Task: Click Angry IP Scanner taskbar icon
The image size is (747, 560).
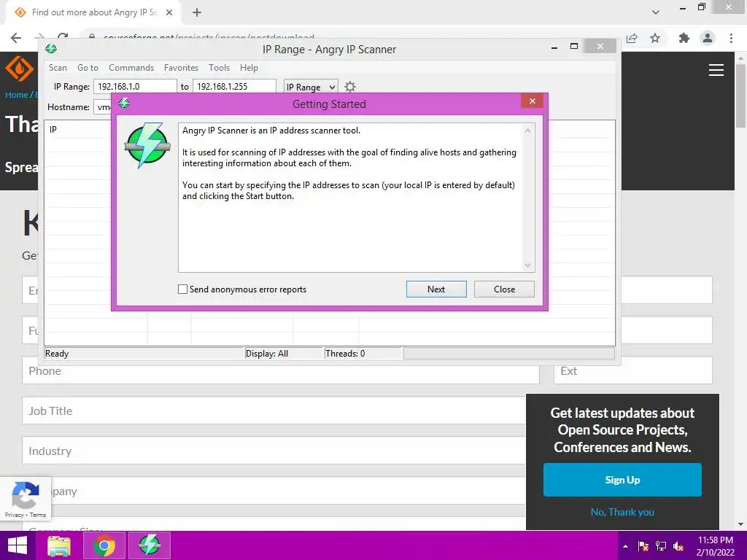Action: click(x=149, y=545)
